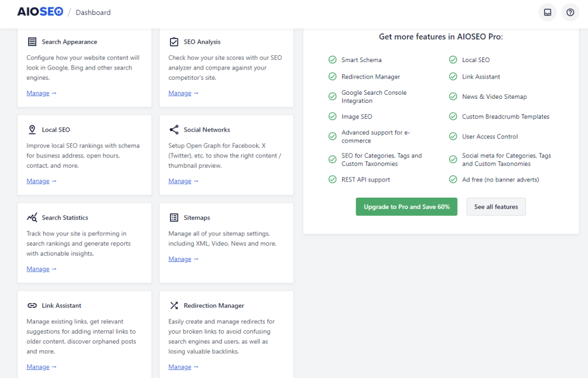The image size is (588, 378).
Task: Click the See all features button
Action: [496, 206]
